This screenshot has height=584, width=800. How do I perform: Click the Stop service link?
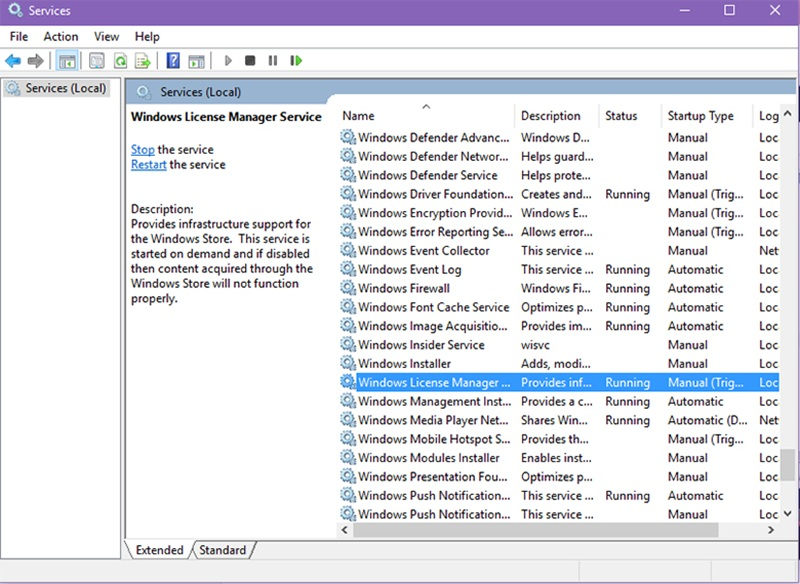pos(142,149)
